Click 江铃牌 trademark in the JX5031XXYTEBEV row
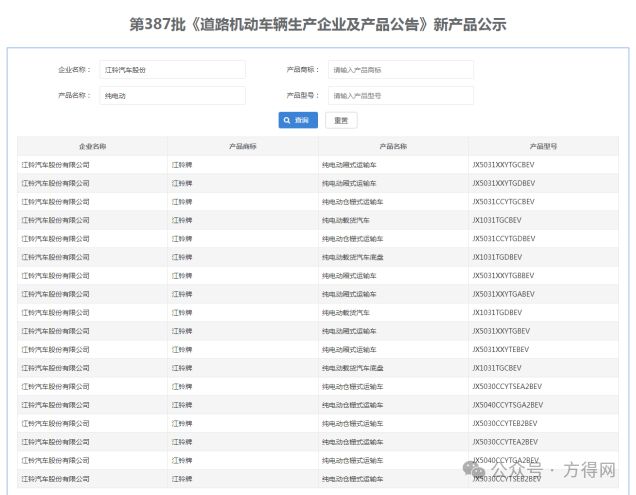Image resolution: width=636 pixels, height=495 pixels. [182, 349]
